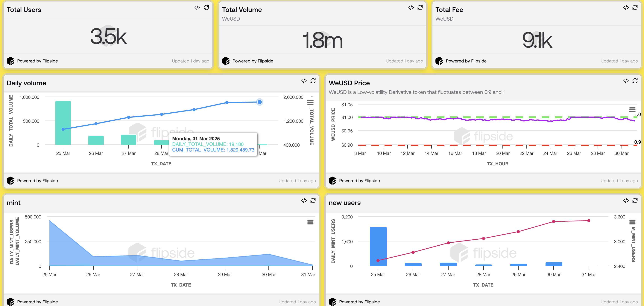Click Powered by Flipside under WeUSD Price
This screenshot has height=306, width=644.
pos(359,181)
